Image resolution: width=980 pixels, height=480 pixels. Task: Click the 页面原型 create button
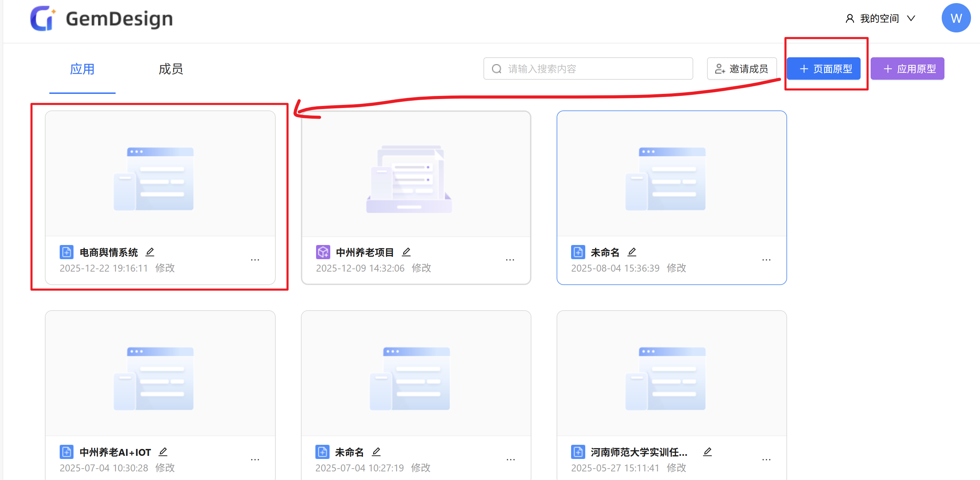pyautogui.click(x=824, y=69)
